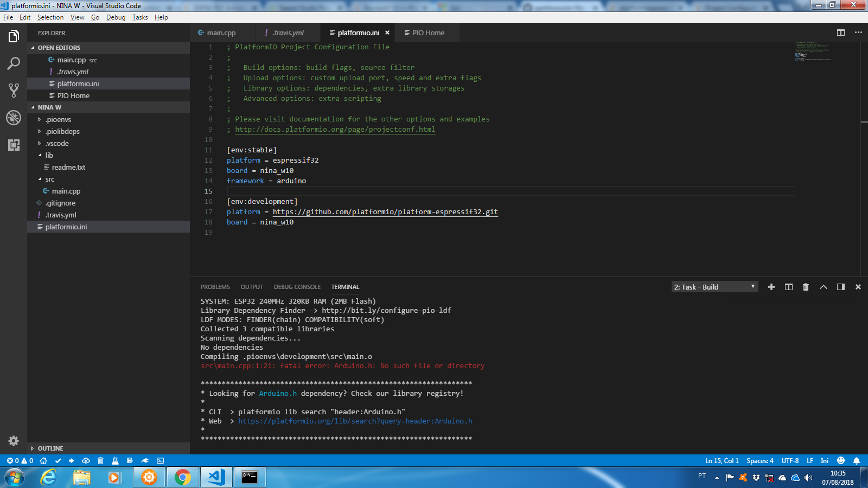
Task: Upload firmware using the arrow icon
Action: (x=72, y=461)
